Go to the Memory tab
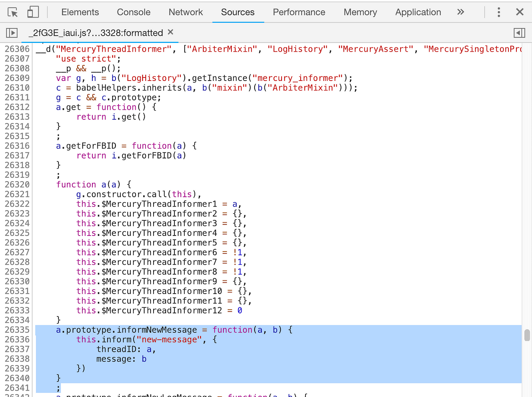The image size is (532, 397). point(360,12)
